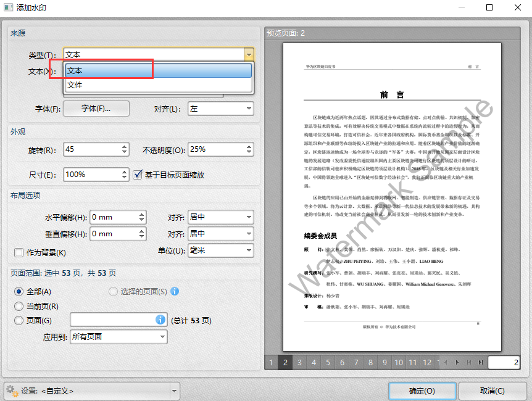
Task: Go to preview page 11
Action: (x=413, y=362)
